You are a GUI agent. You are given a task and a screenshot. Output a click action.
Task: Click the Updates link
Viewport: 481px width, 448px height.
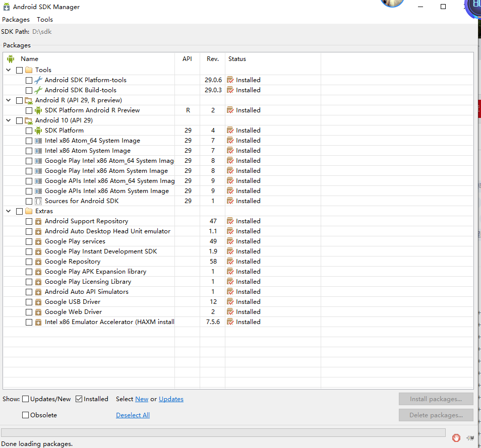point(171,399)
